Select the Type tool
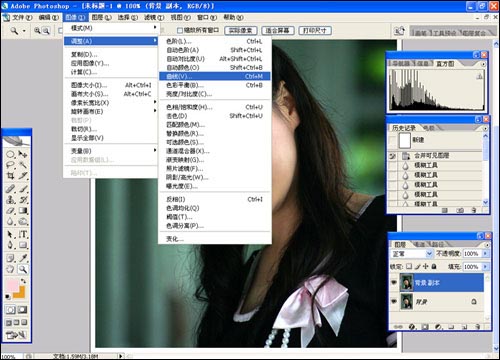500x360 pixels. (x=23, y=234)
